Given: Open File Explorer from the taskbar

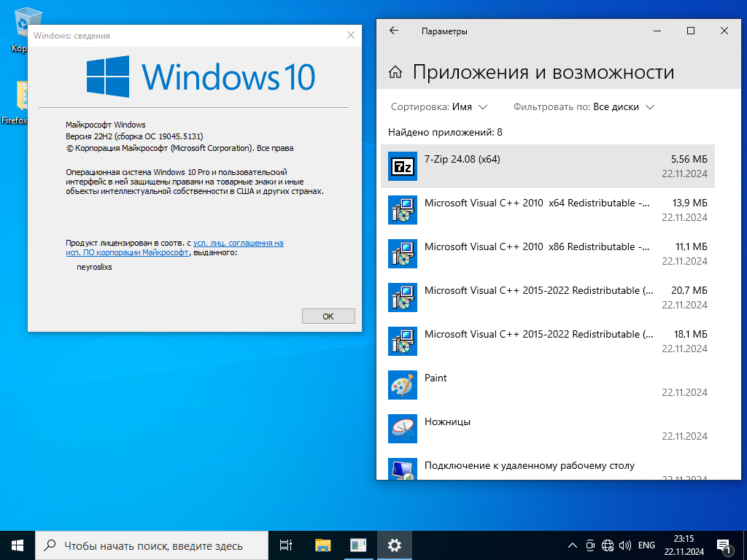Looking at the screenshot, I should [322, 545].
